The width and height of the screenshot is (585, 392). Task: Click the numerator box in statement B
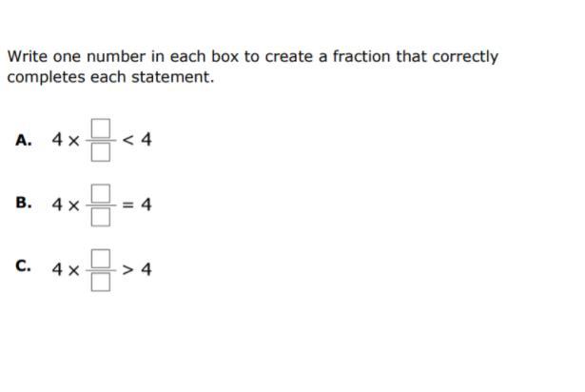pos(101,193)
